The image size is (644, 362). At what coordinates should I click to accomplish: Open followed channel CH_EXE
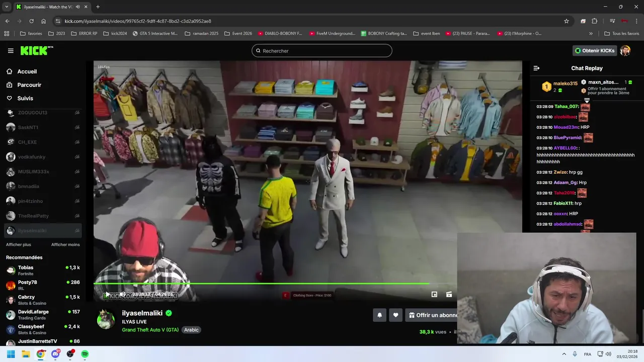42,142
